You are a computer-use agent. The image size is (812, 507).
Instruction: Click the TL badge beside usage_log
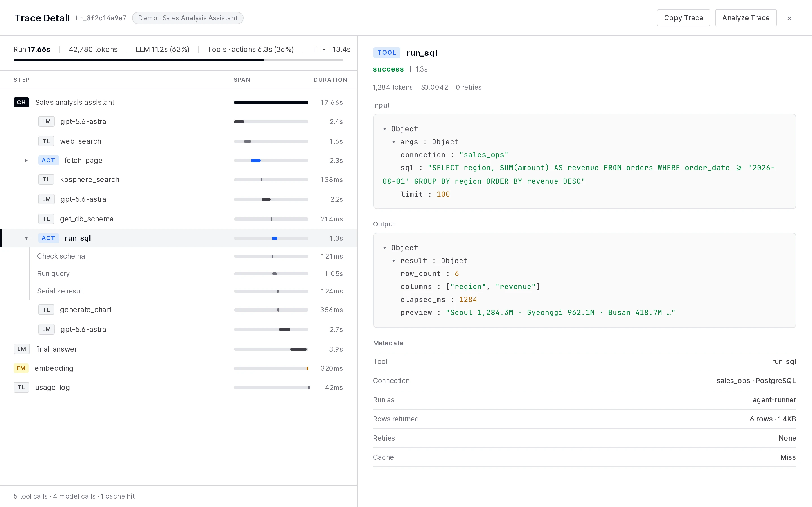tap(21, 387)
